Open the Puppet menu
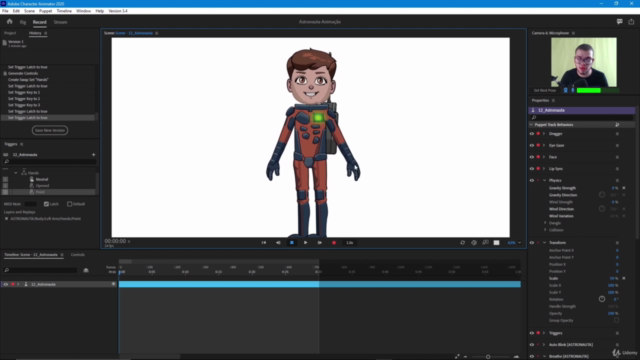 coord(45,11)
